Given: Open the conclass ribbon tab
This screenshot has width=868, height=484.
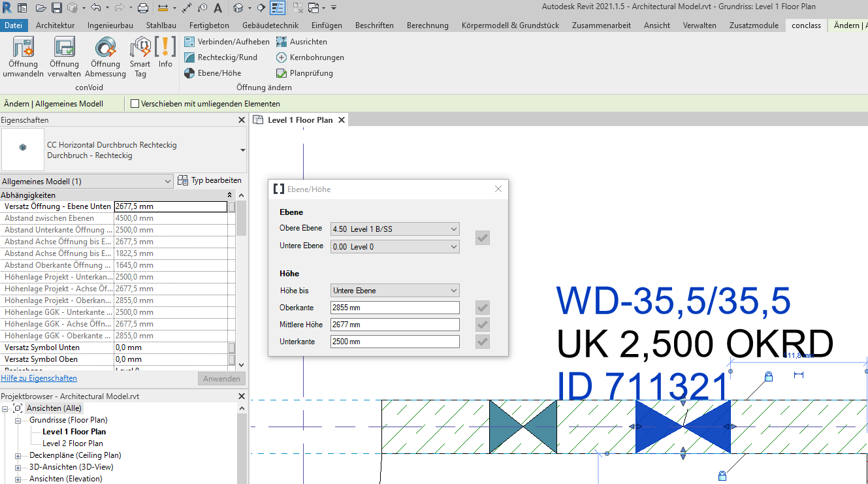Looking at the screenshot, I should coord(806,25).
